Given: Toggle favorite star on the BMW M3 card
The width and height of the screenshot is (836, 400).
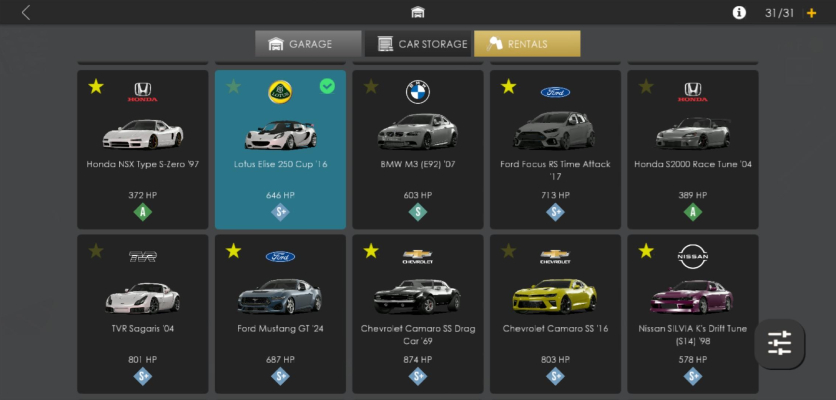Looking at the screenshot, I should pos(371,86).
